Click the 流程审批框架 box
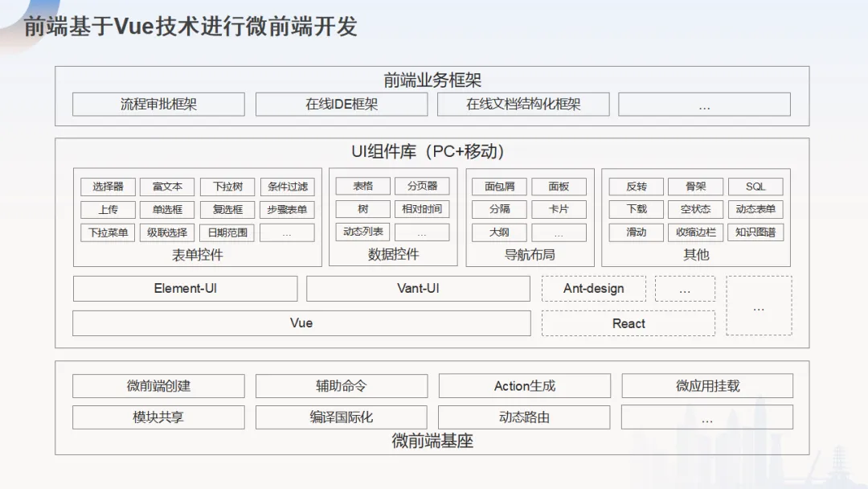The width and height of the screenshot is (868, 489). click(x=158, y=104)
